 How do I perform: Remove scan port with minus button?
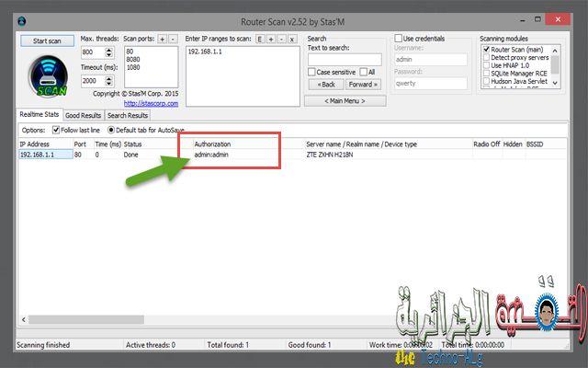point(173,39)
